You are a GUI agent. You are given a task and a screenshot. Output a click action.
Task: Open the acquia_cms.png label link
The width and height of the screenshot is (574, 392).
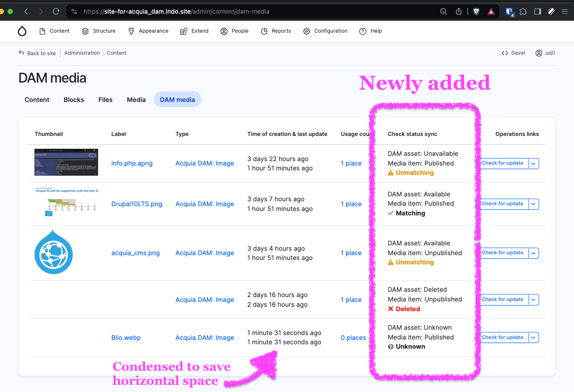pyautogui.click(x=136, y=253)
